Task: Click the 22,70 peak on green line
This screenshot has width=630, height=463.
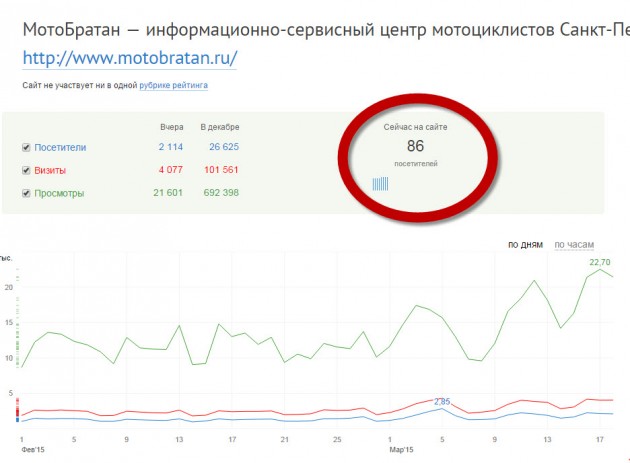Action: [599, 262]
